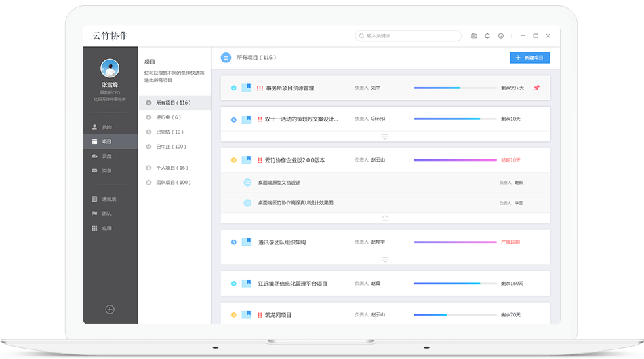
Task: Click the plus icon at sidebar bottom
Action: 110,309
